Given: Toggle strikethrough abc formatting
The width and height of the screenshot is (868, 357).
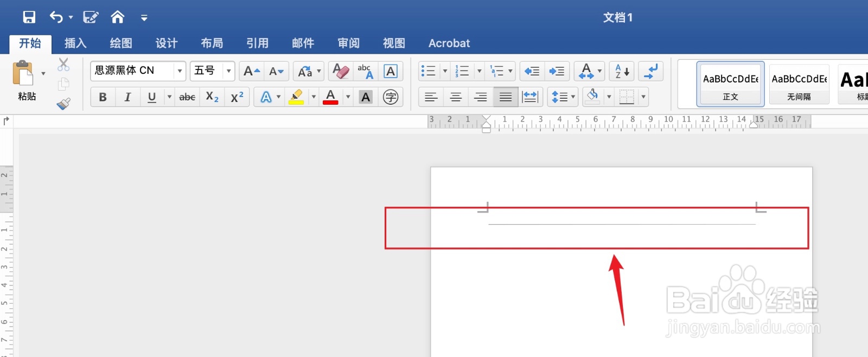Looking at the screenshot, I should (x=187, y=97).
